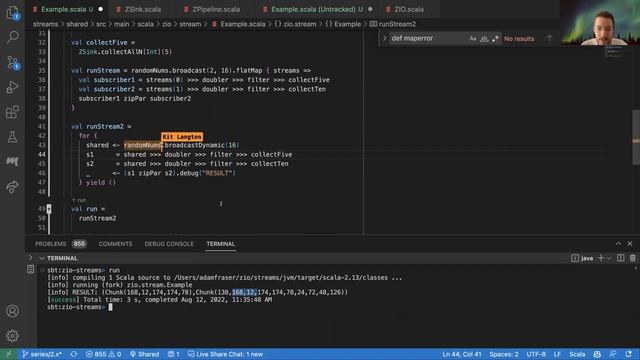The height and width of the screenshot is (360, 640).
Task: Open the Search view in activity bar
Action: [x=12, y=37]
